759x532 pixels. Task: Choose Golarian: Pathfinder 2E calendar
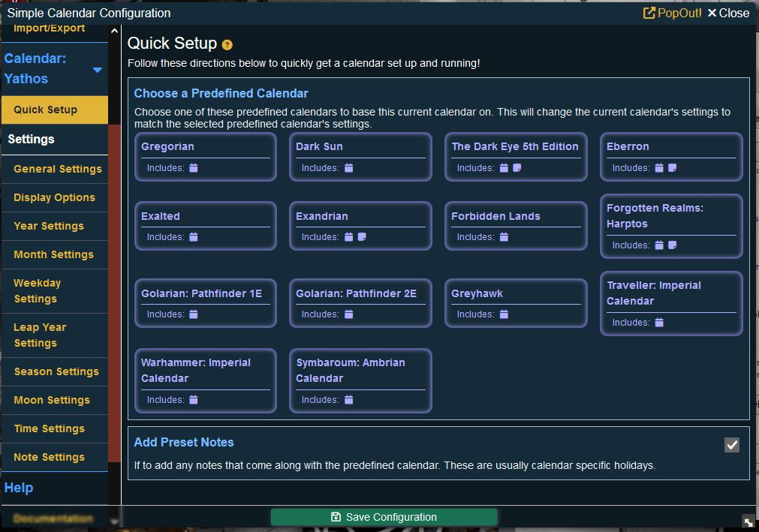click(x=360, y=303)
